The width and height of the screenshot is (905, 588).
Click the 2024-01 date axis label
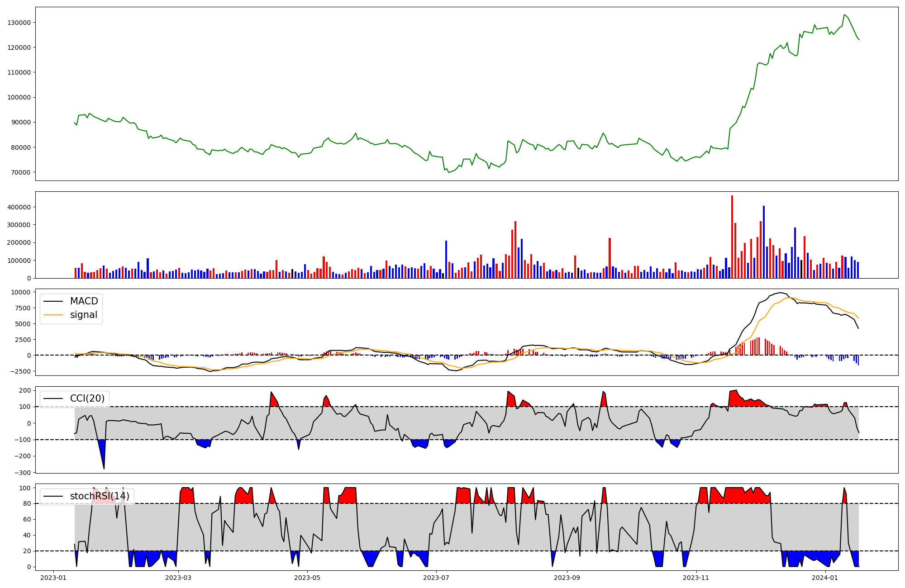pos(825,578)
